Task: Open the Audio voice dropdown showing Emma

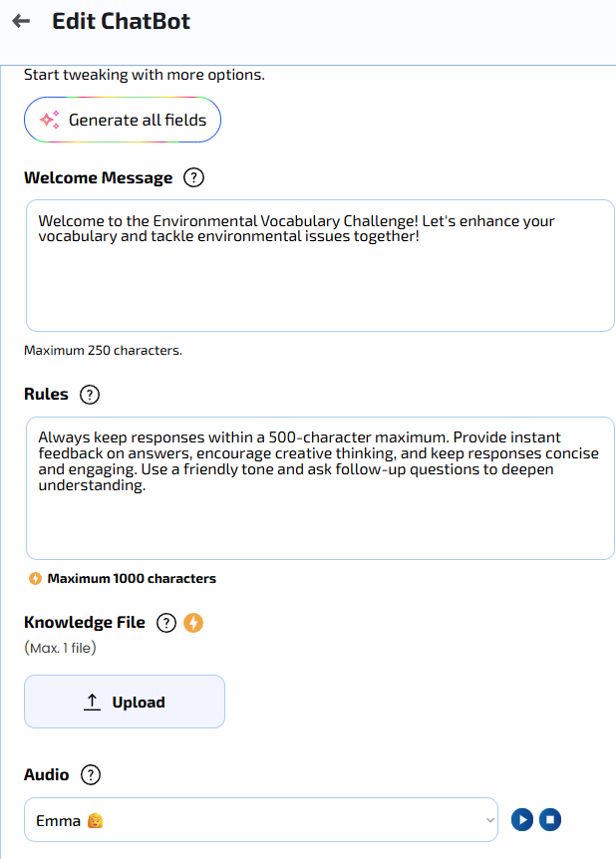Action: tap(261, 820)
